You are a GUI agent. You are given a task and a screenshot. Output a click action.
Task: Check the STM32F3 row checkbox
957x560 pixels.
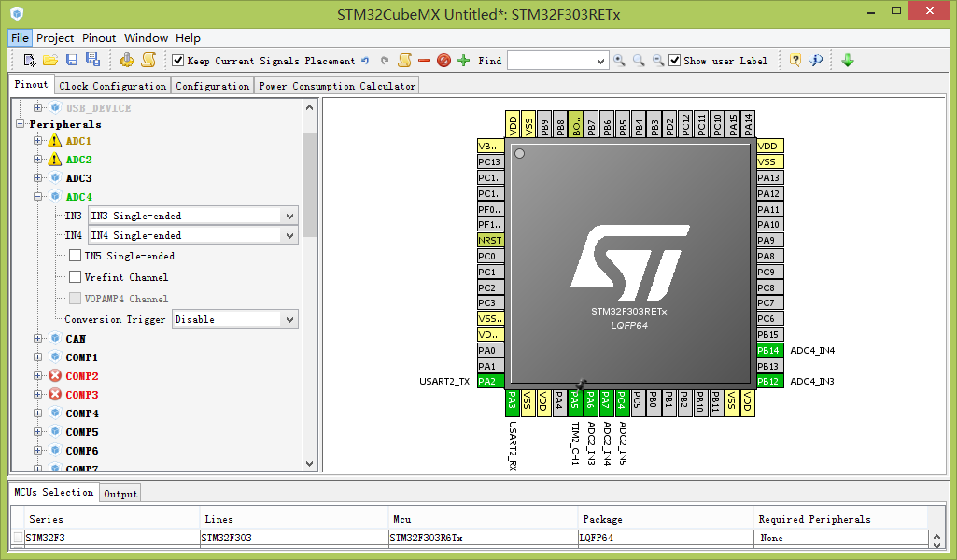[18, 538]
